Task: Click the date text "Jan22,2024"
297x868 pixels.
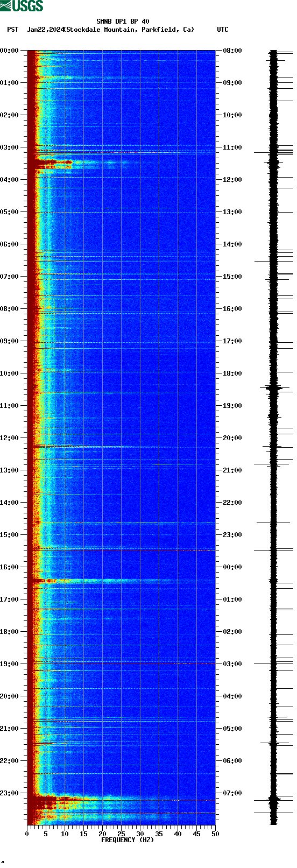Action: pyautogui.click(x=45, y=30)
